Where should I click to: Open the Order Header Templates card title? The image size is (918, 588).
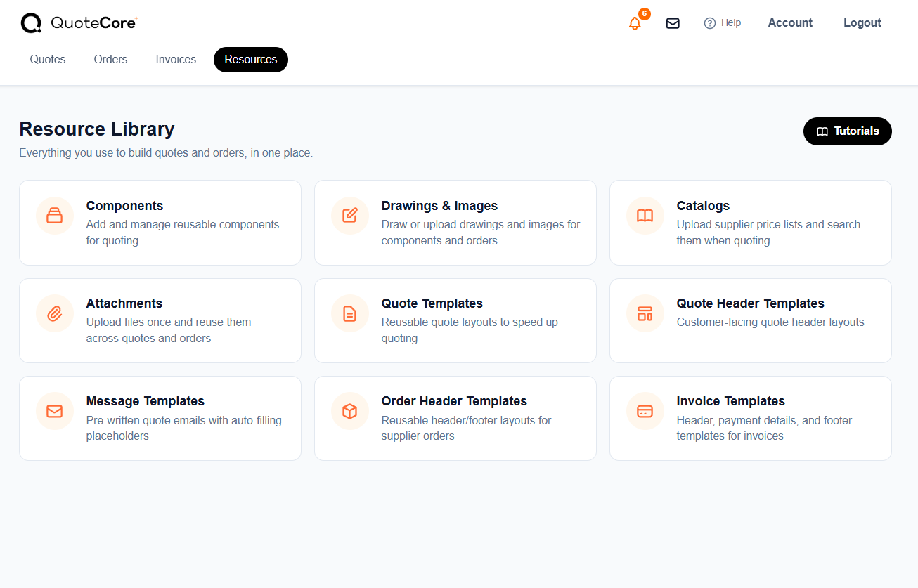[x=454, y=401]
